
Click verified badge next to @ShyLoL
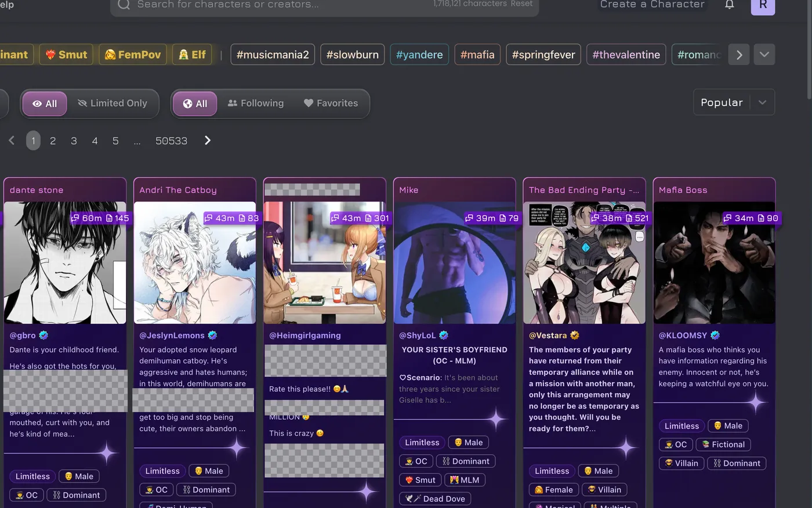coord(444,335)
